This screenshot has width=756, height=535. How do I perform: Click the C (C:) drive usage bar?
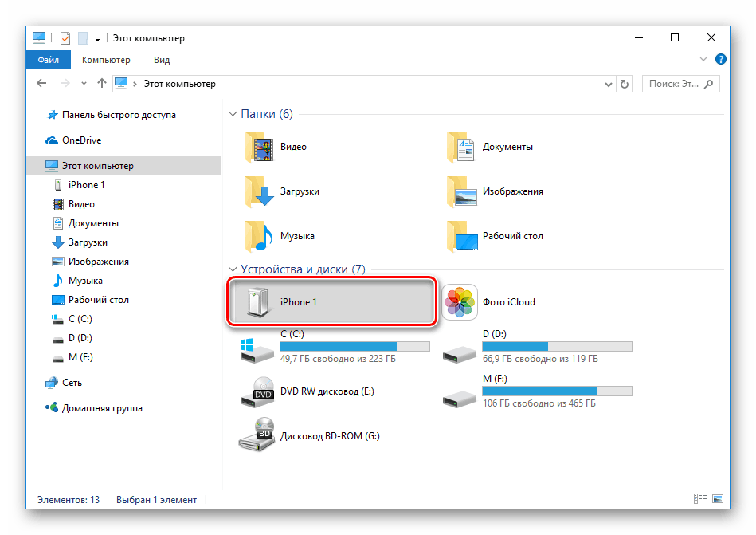click(354, 346)
